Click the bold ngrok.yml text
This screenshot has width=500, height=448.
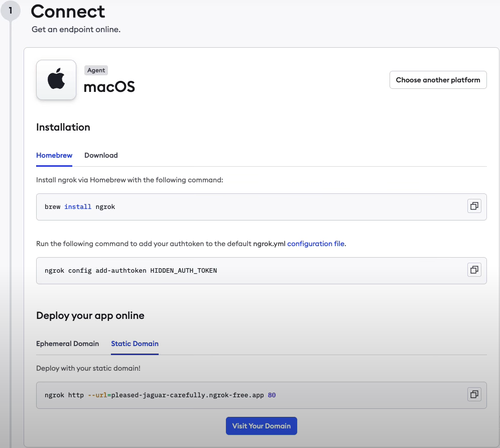269,244
